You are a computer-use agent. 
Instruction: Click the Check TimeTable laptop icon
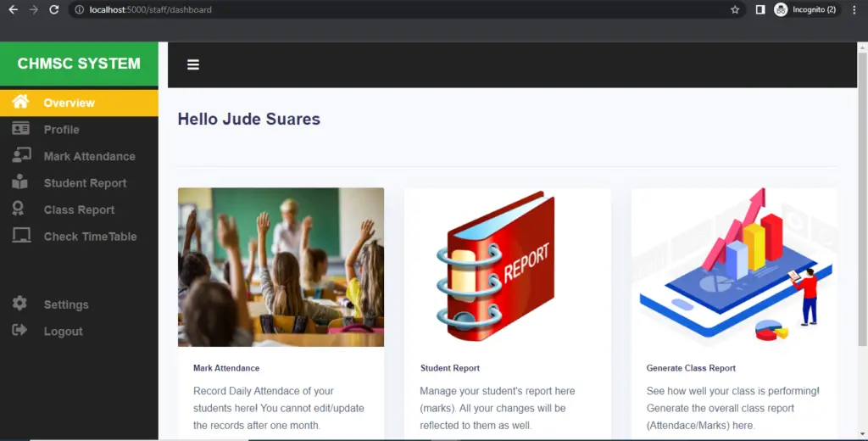tap(21, 236)
